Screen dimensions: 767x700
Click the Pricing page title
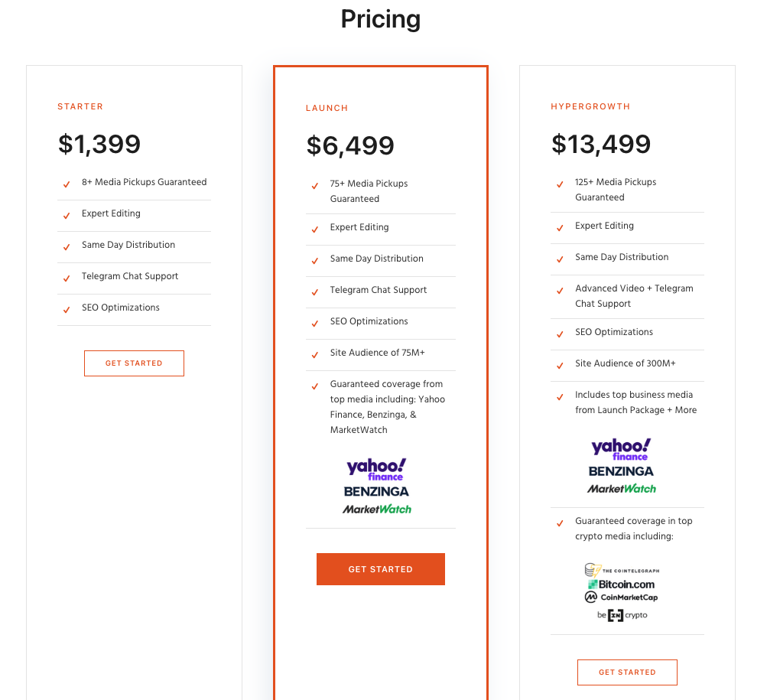click(380, 18)
